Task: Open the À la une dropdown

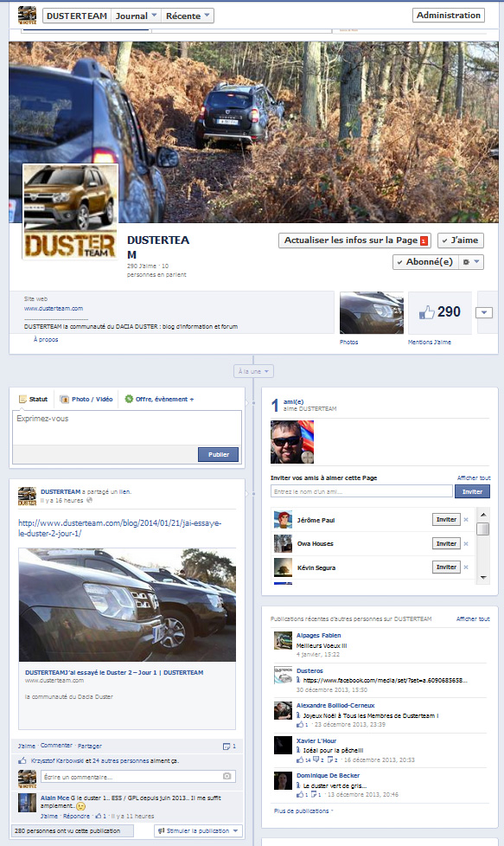Action: tap(253, 371)
